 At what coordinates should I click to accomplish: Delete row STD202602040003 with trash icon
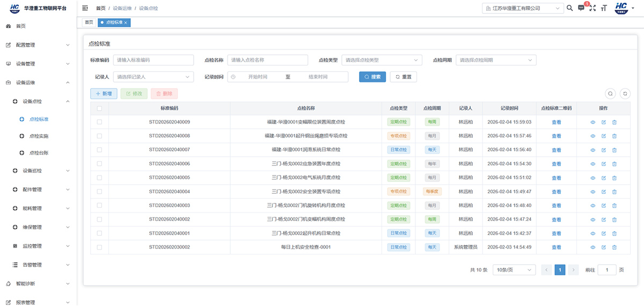coord(614,206)
